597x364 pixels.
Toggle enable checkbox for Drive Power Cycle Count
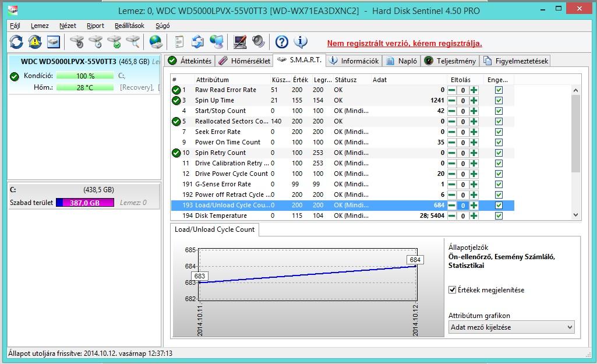(x=499, y=174)
